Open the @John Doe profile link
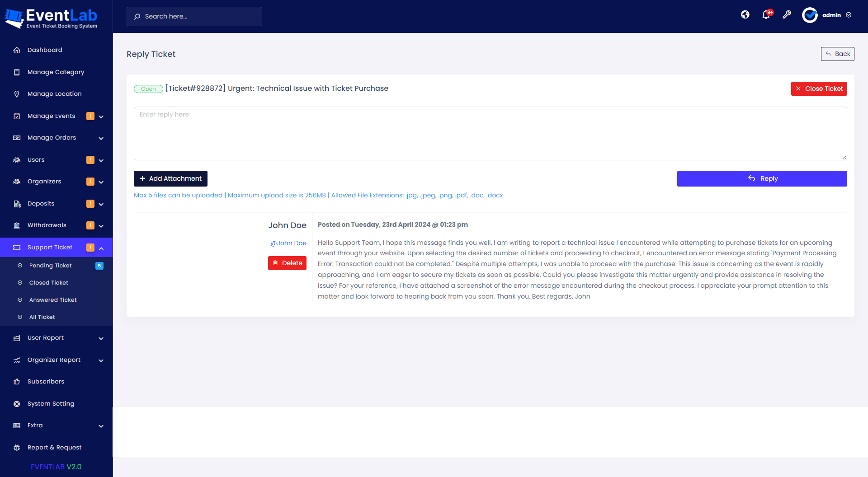 (x=288, y=243)
